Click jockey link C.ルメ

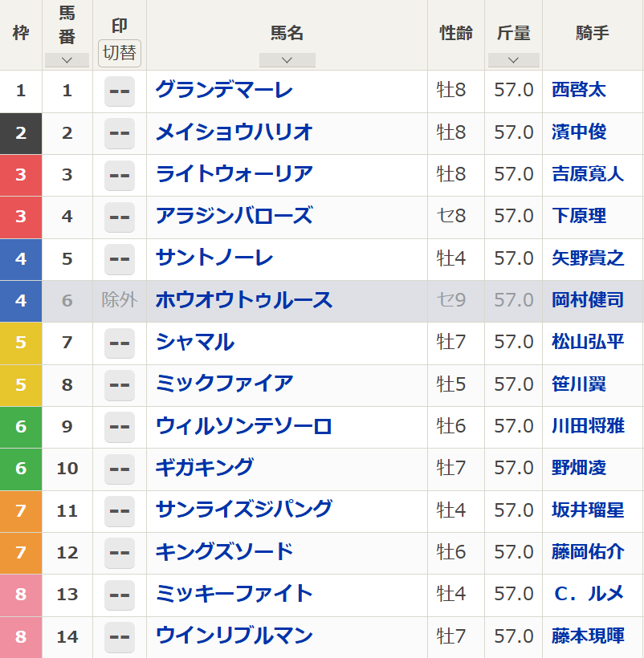[589, 594]
